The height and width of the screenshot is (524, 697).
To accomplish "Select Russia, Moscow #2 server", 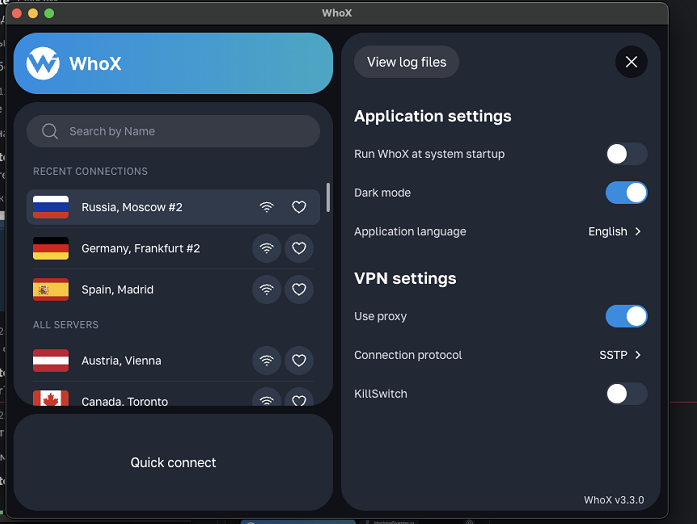I will coord(173,207).
